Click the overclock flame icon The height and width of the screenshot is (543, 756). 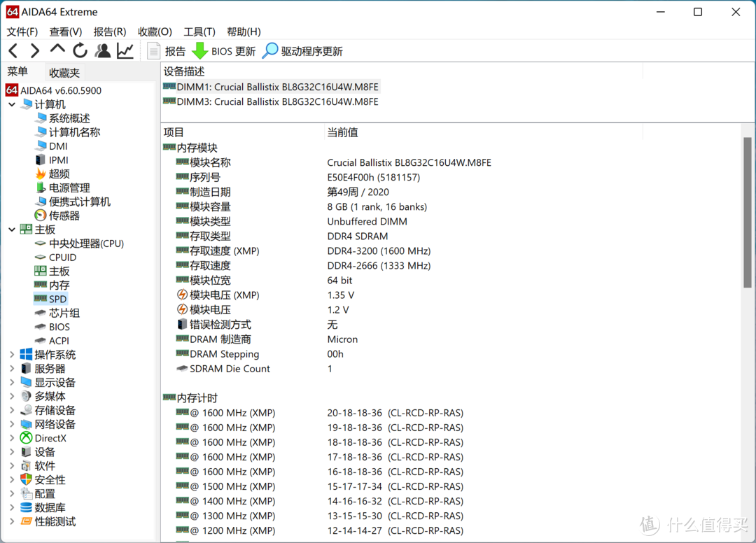tap(41, 174)
